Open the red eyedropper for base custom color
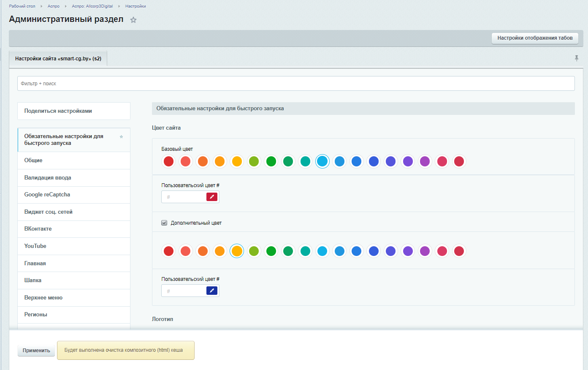This screenshot has width=588, height=370. (x=212, y=197)
